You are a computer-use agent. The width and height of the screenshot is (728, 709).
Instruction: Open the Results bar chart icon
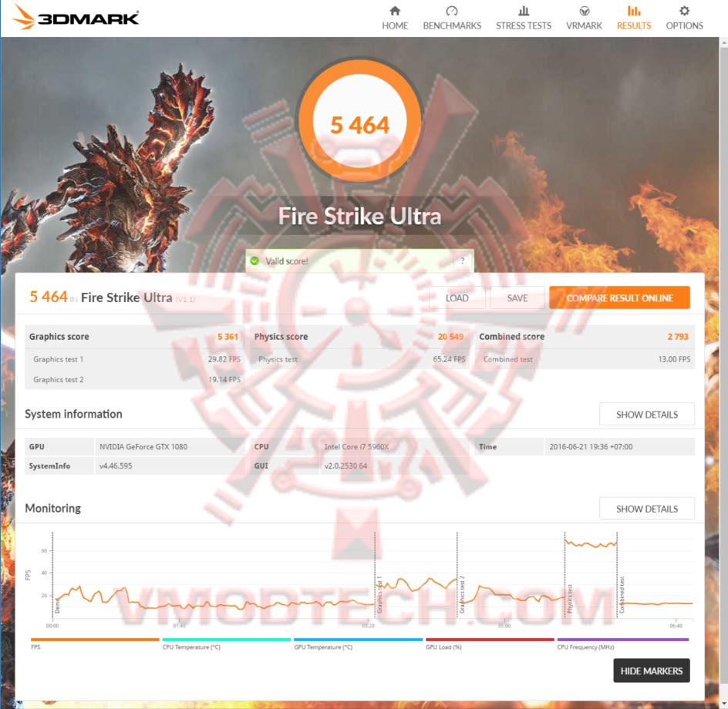(x=634, y=11)
